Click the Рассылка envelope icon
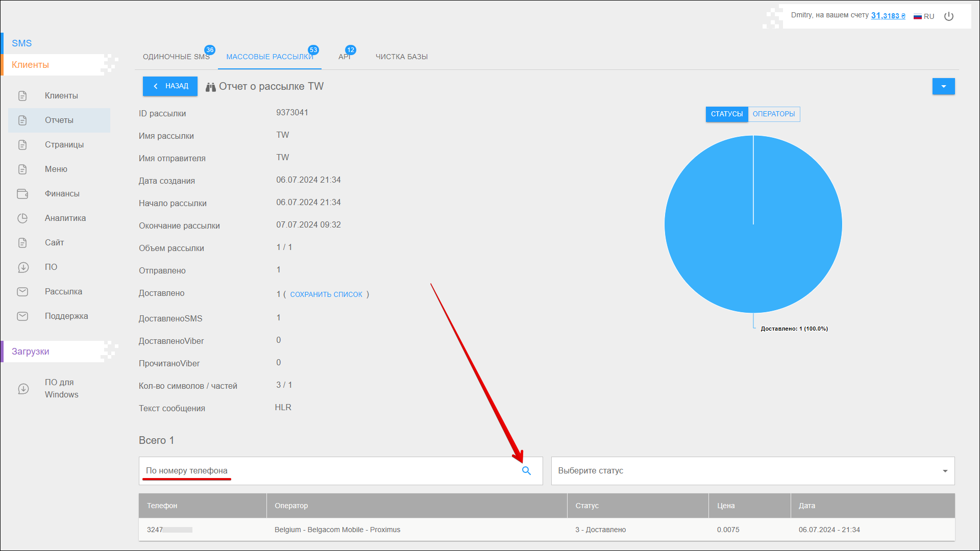Image resolution: width=980 pixels, height=551 pixels. (22, 292)
